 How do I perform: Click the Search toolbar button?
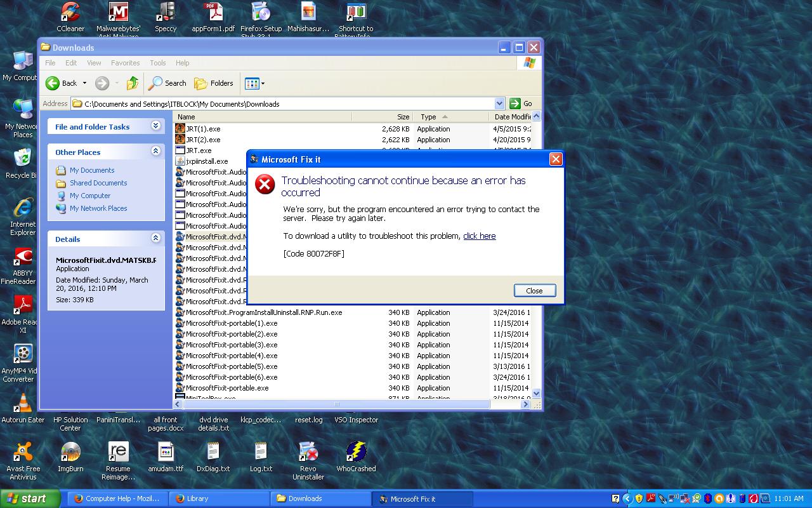click(x=167, y=83)
